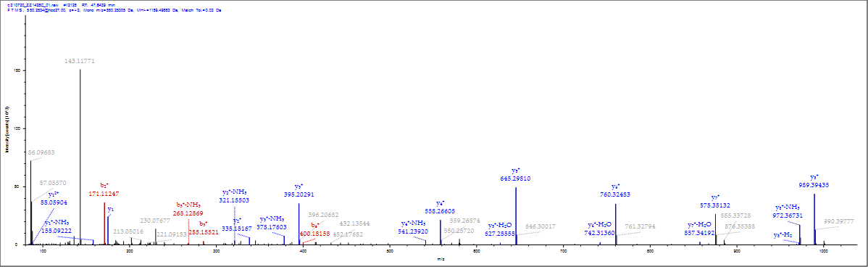Click the grey 580.25720 label
Image resolution: width=868 pixels, height=267 pixels.
tap(459, 231)
